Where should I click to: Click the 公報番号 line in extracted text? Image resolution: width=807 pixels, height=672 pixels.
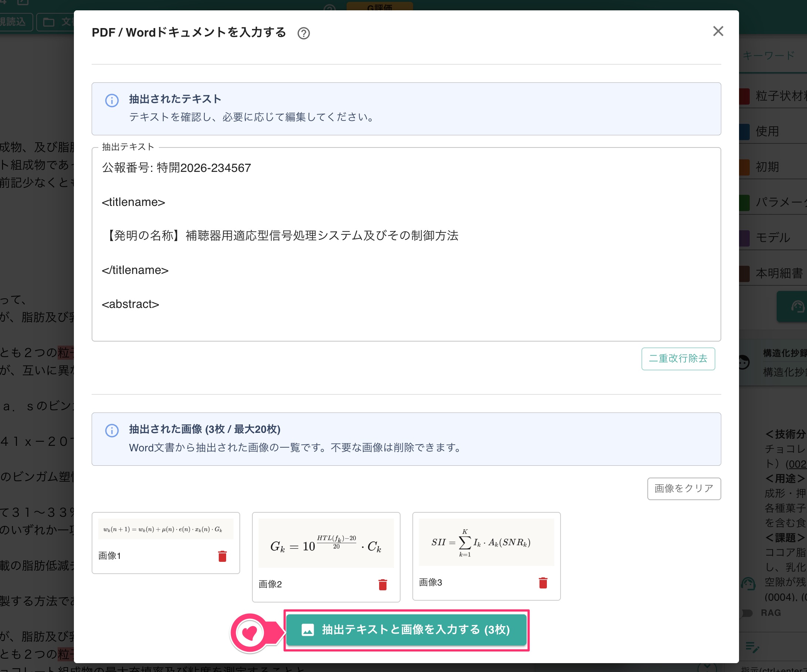tap(176, 168)
